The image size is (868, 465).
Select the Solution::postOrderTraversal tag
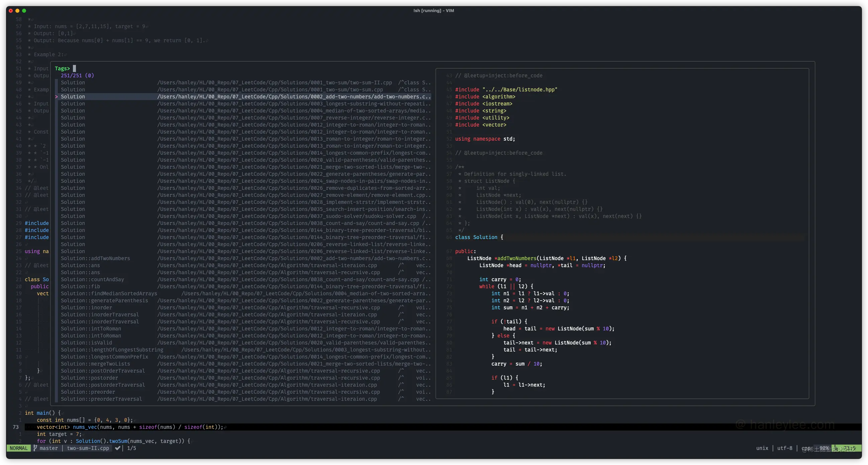(243, 371)
